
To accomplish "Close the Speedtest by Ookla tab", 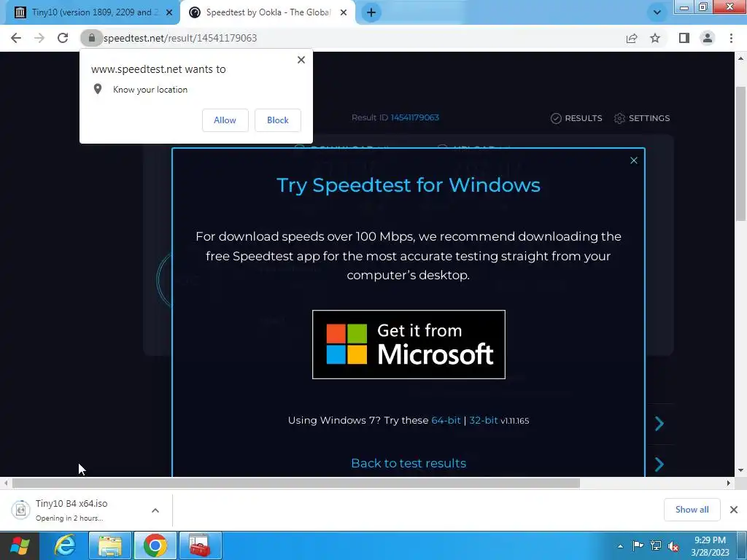I will 344,12.
